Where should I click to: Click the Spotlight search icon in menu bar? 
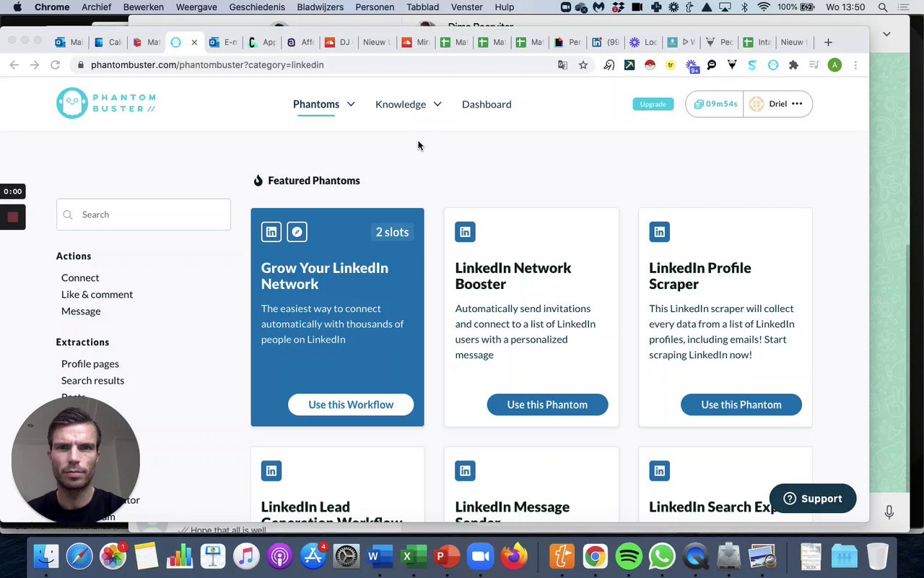pos(882,7)
